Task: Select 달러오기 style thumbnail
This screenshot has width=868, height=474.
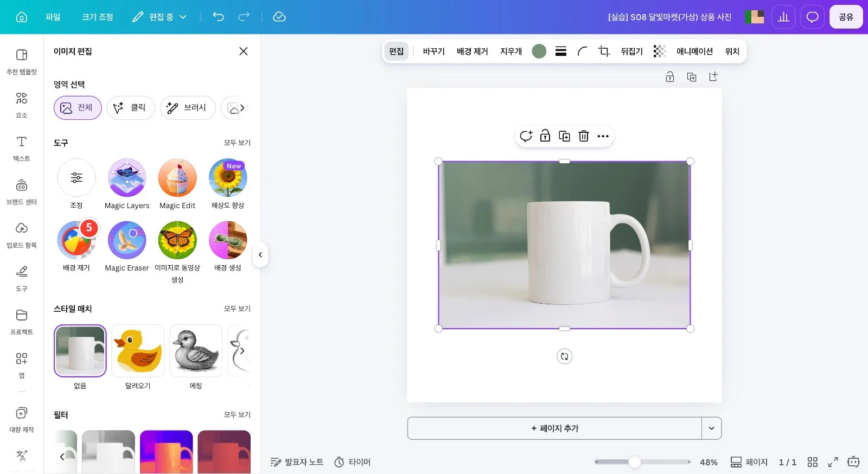Action: tap(138, 351)
